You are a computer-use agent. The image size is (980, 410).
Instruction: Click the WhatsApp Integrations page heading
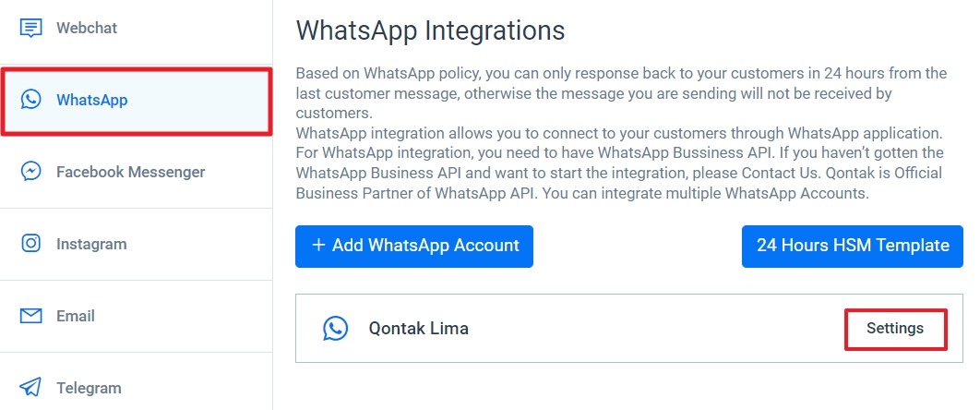(x=430, y=30)
